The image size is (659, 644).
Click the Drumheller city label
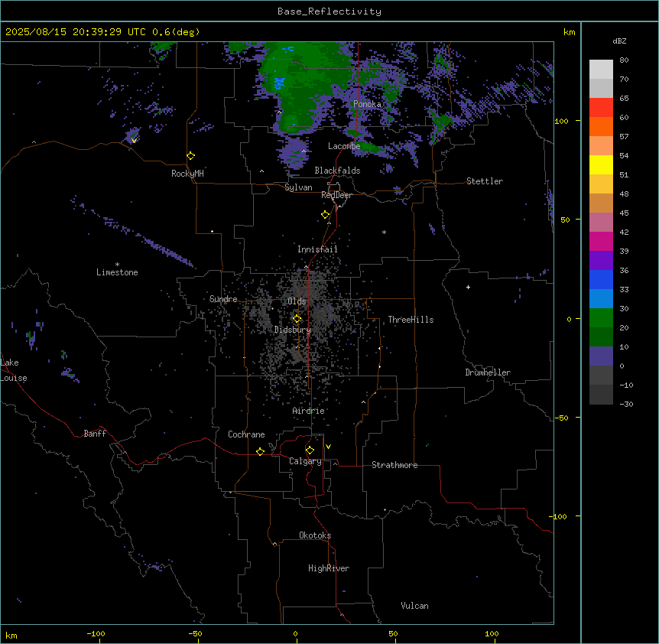coord(488,372)
